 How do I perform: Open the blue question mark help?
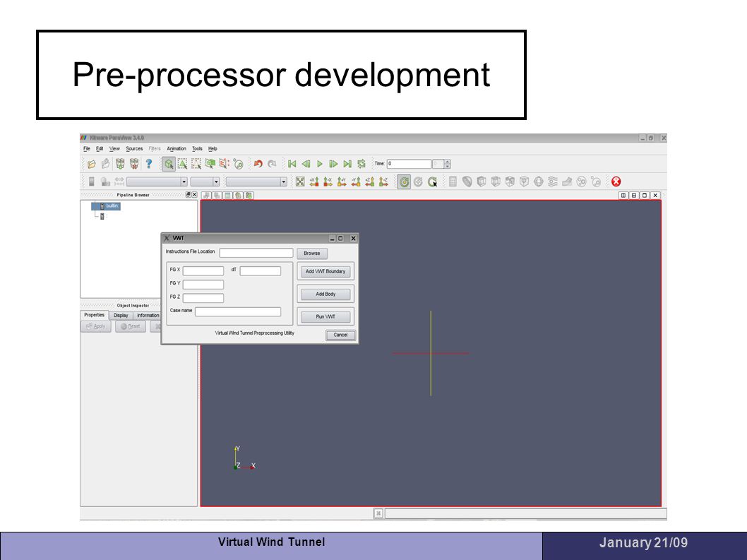(x=149, y=164)
